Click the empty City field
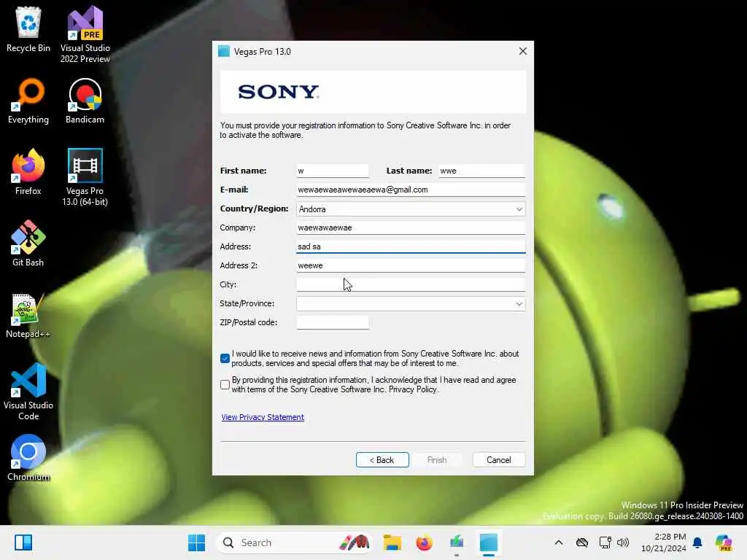The width and height of the screenshot is (747, 560). coord(411,284)
